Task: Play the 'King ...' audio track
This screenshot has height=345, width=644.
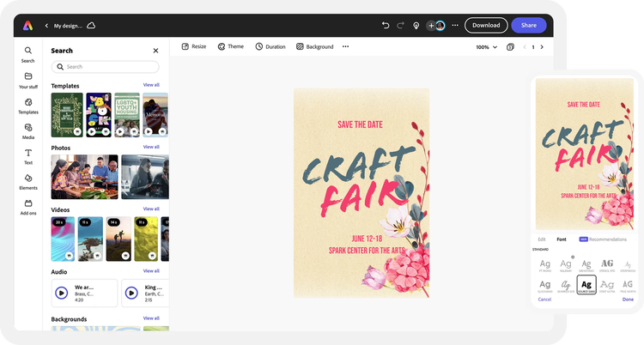Action: click(131, 293)
